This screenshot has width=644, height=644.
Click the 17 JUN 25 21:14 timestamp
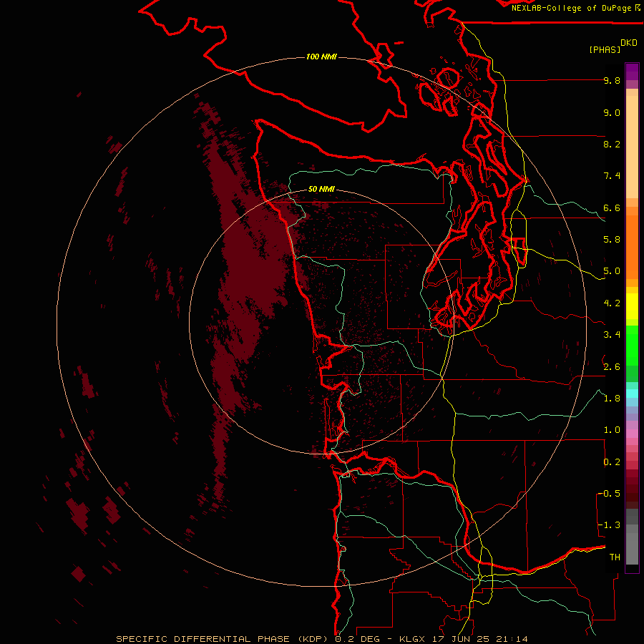click(479, 639)
